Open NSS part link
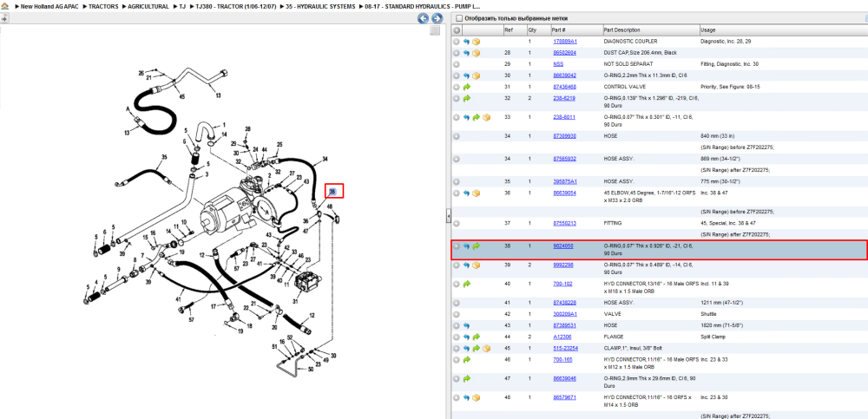868x419 pixels. [x=558, y=64]
